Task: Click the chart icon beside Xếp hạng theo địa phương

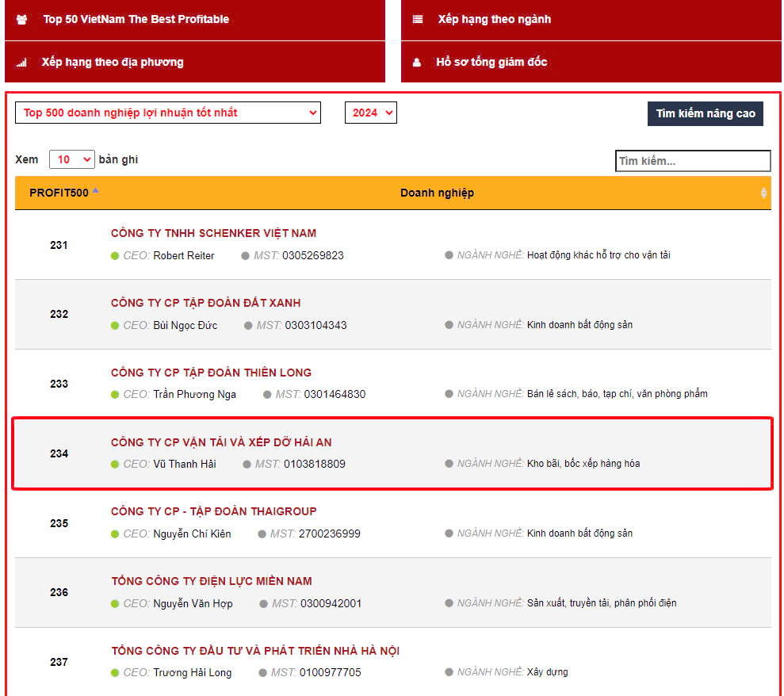Action: point(21,63)
